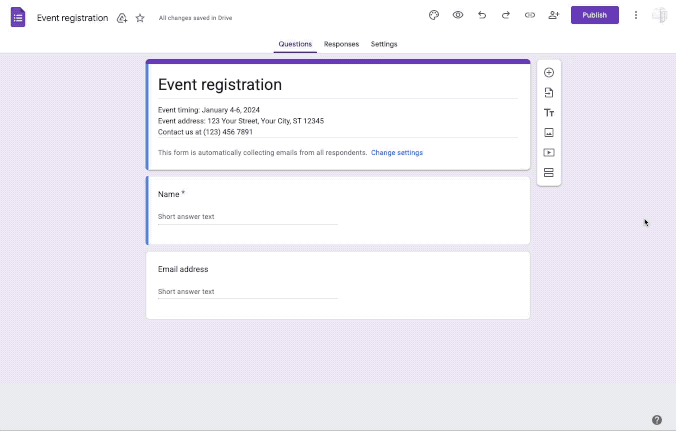Screen dimensions: 676x431
Task: Copy the responder link icon
Action: (530, 15)
